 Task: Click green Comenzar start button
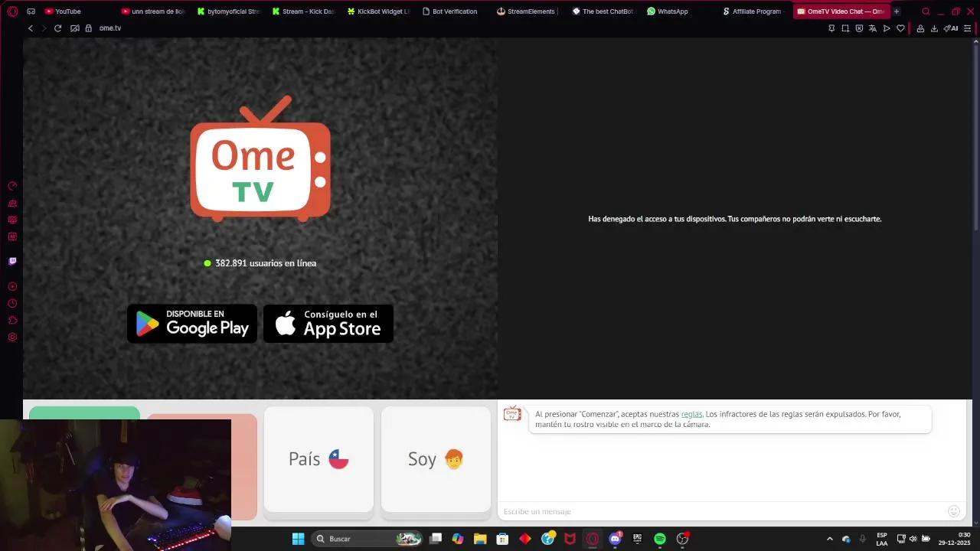(84, 413)
